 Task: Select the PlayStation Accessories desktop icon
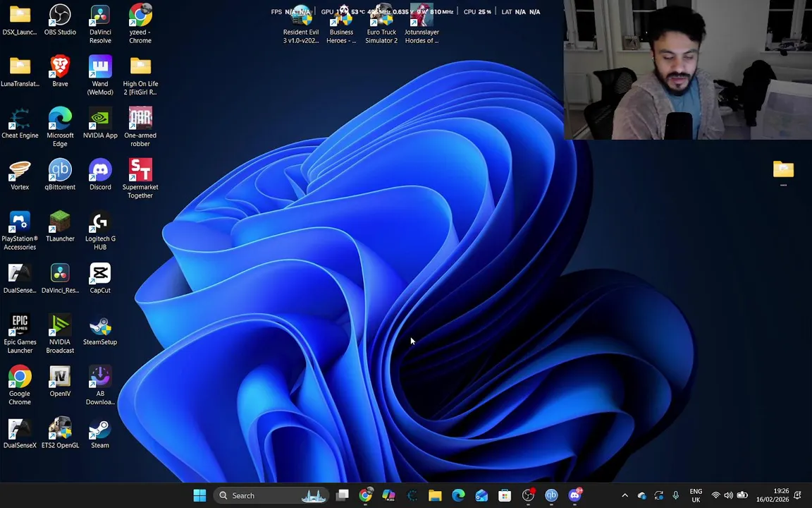20,231
